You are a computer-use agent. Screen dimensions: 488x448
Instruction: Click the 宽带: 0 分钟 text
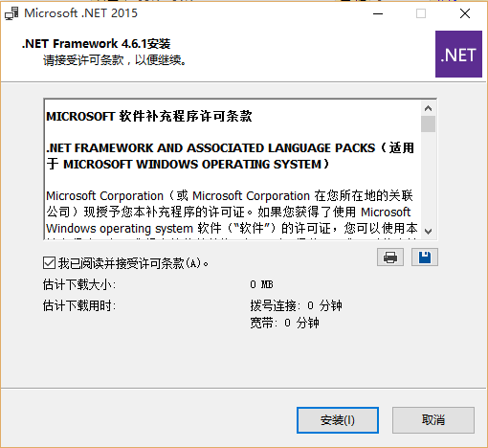(284, 323)
